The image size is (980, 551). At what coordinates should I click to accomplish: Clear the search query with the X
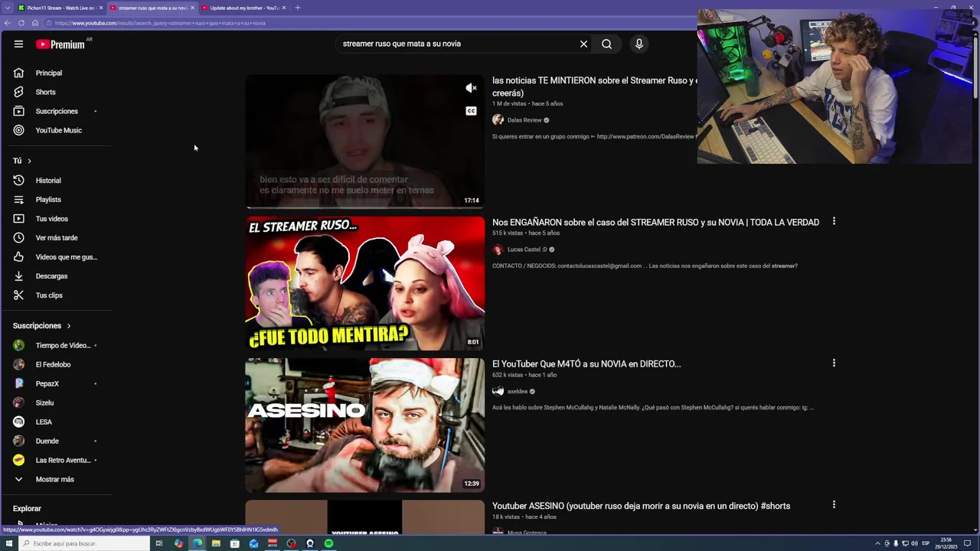click(583, 44)
